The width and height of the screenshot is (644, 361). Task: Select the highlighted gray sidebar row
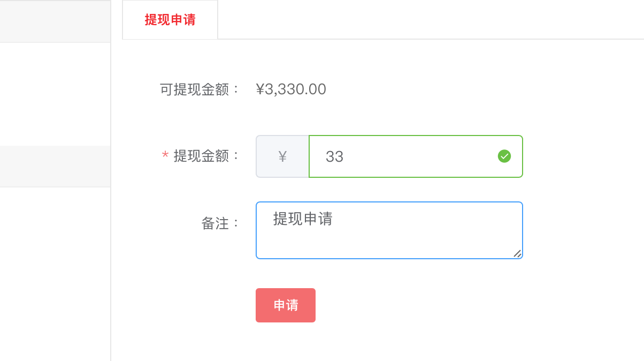pyautogui.click(x=55, y=166)
